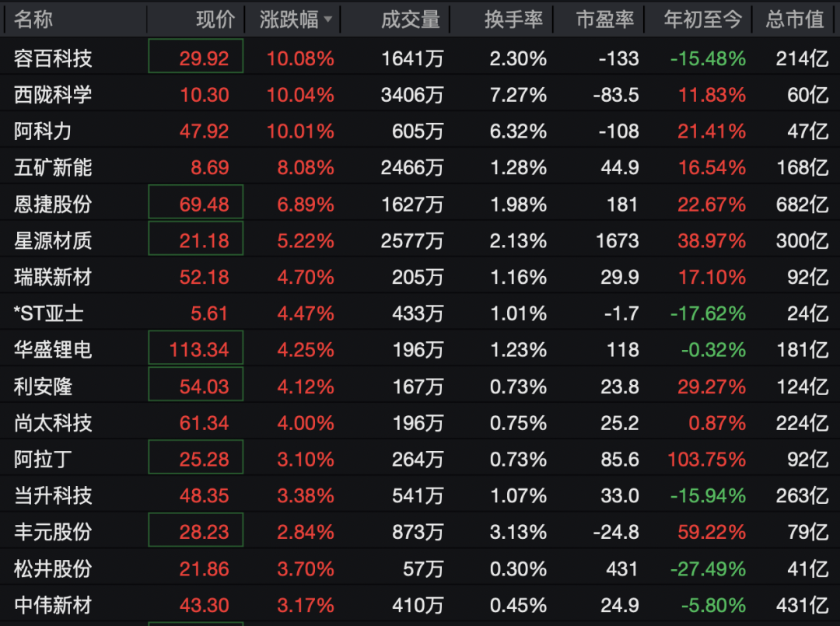Viewport: 840px width, 626px height.
Task: Select boxed price 54.03
Action: [195, 384]
